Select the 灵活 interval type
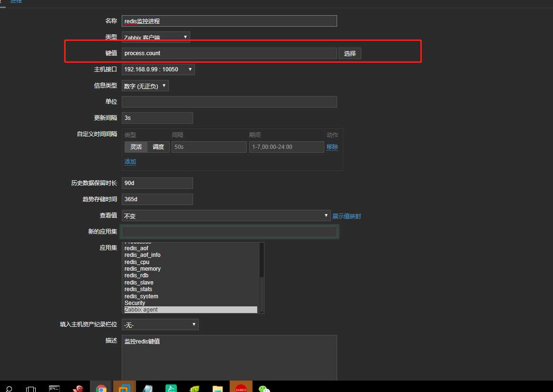553x392 pixels. (136, 147)
